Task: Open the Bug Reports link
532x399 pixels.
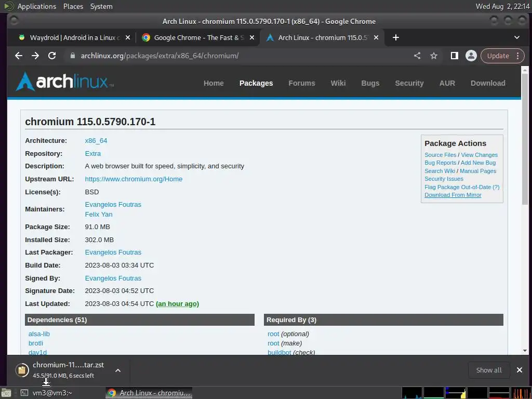Action: (440, 163)
